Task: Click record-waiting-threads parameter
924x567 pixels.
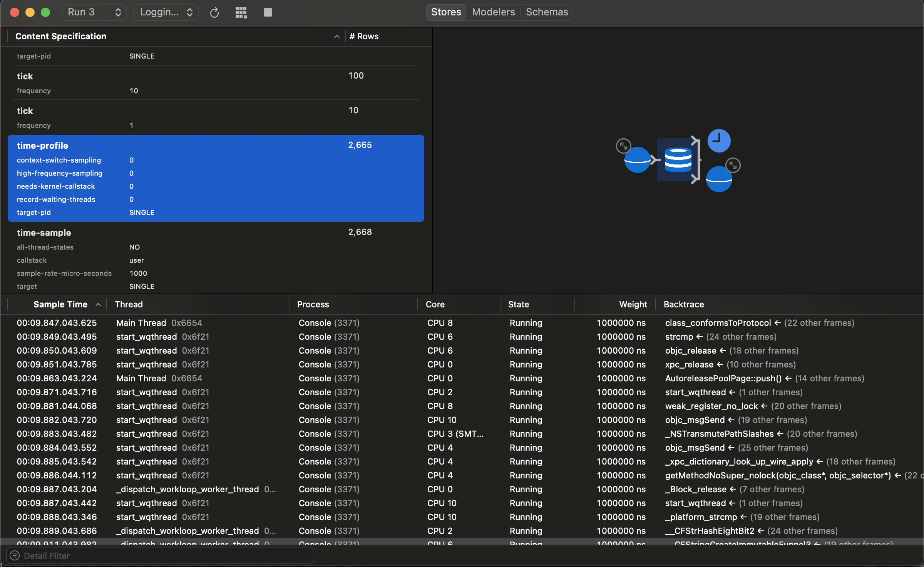Action: (x=56, y=199)
